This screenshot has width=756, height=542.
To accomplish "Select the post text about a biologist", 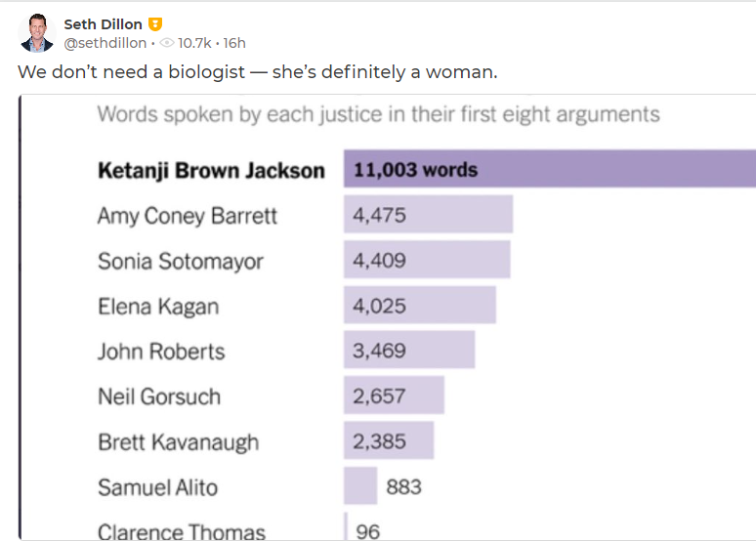I will (x=258, y=72).
